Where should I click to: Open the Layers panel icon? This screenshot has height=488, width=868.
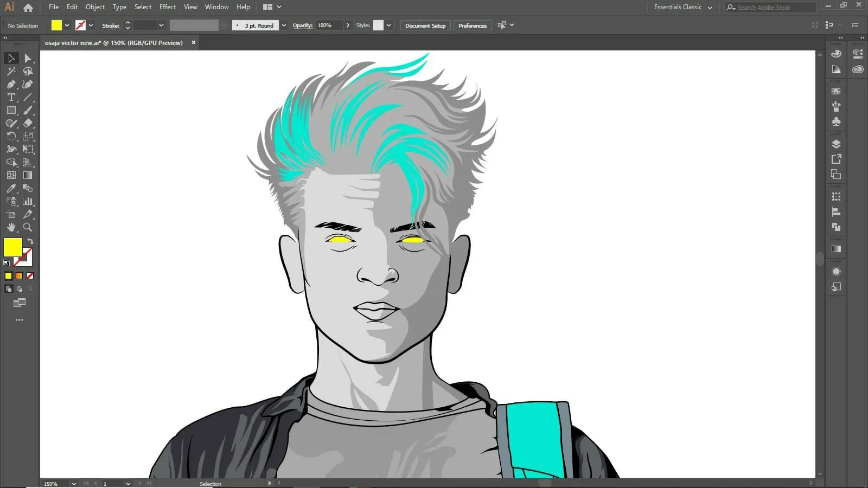click(836, 144)
